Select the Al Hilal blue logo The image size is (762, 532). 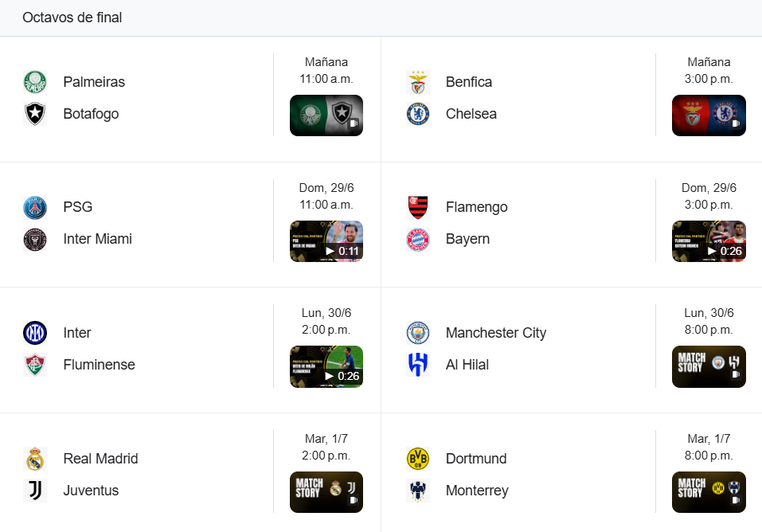tap(418, 365)
